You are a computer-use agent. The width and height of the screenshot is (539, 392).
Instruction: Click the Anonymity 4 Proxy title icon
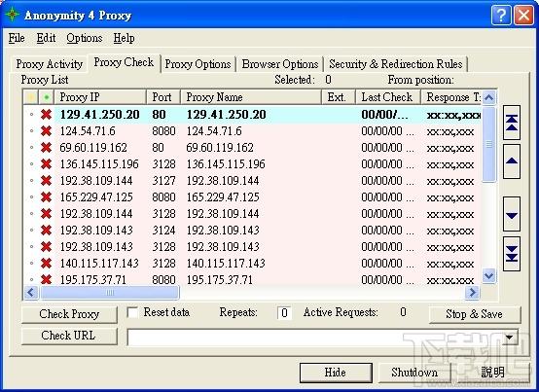click(12, 15)
